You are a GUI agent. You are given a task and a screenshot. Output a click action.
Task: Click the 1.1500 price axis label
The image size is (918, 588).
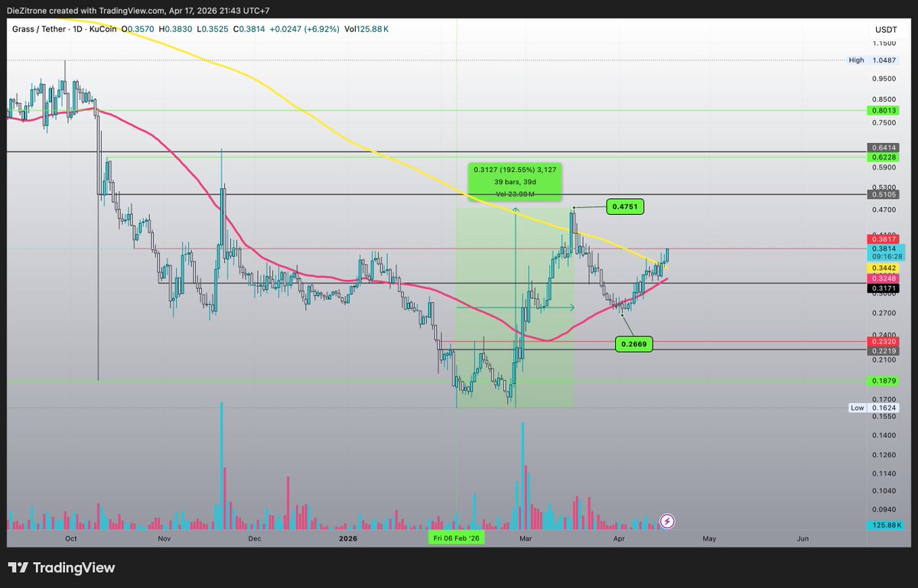click(x=886, y=44)
